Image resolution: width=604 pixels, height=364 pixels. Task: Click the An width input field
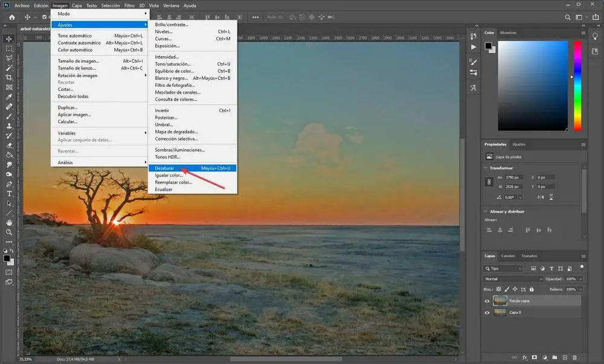515,177
